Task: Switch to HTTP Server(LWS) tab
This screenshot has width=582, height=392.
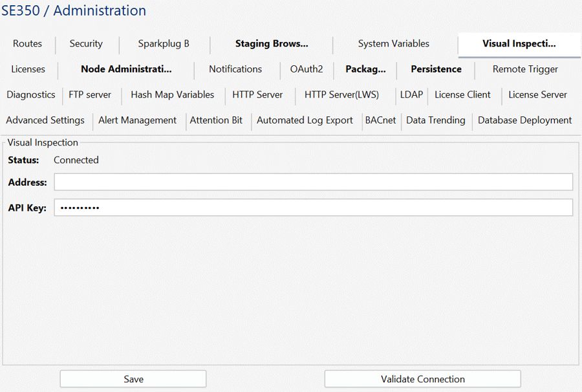Action: (x=341, y=95)
